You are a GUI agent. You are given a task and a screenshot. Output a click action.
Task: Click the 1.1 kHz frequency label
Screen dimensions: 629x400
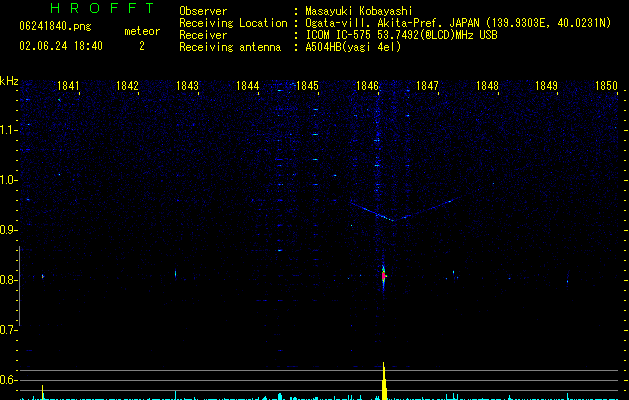point(8,130)
